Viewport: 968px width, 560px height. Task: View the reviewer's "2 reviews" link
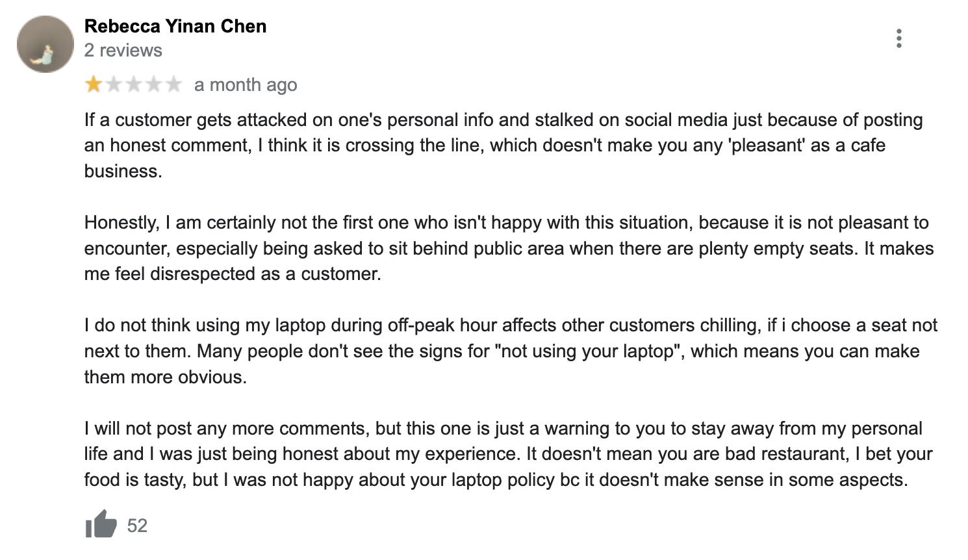[x=123, y=50]
